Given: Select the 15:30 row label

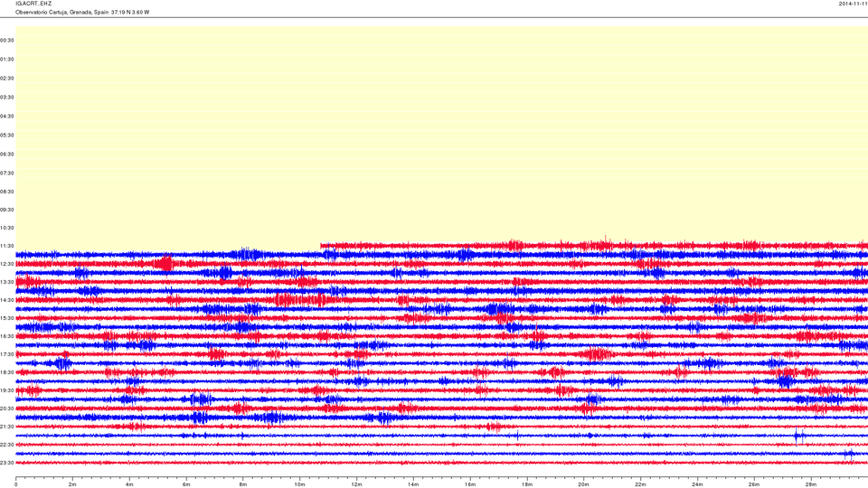Looking at the screenshot, I should tap(7, 318).
